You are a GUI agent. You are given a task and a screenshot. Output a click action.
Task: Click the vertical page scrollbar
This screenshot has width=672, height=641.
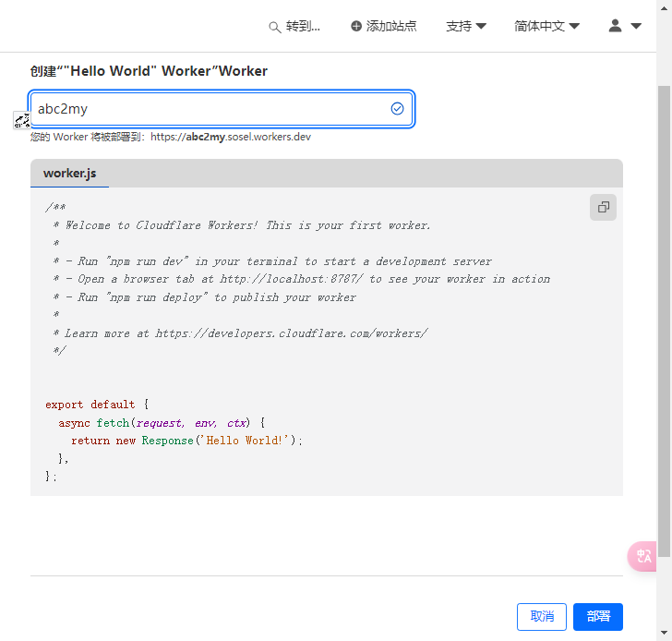tap(664, 314)
